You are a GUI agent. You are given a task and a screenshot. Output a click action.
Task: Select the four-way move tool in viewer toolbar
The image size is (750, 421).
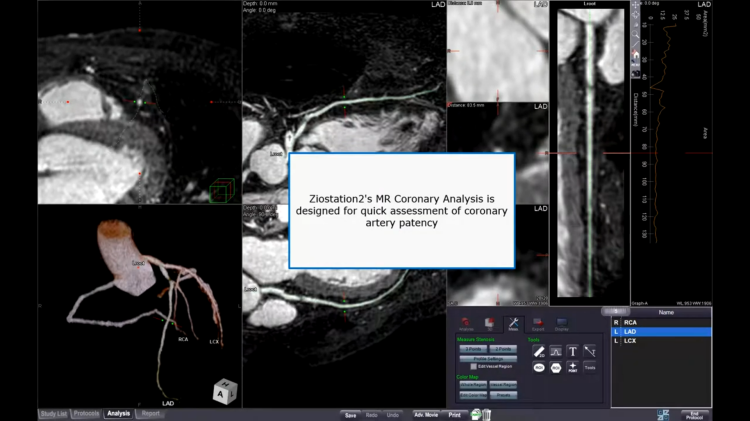pyautogui.click(x=635, y=15)
